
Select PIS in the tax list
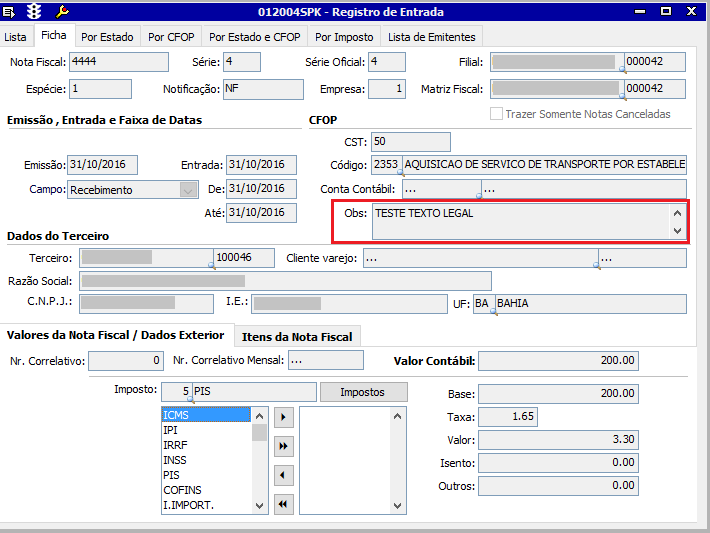pyautogui.click(x=206, y=475)
